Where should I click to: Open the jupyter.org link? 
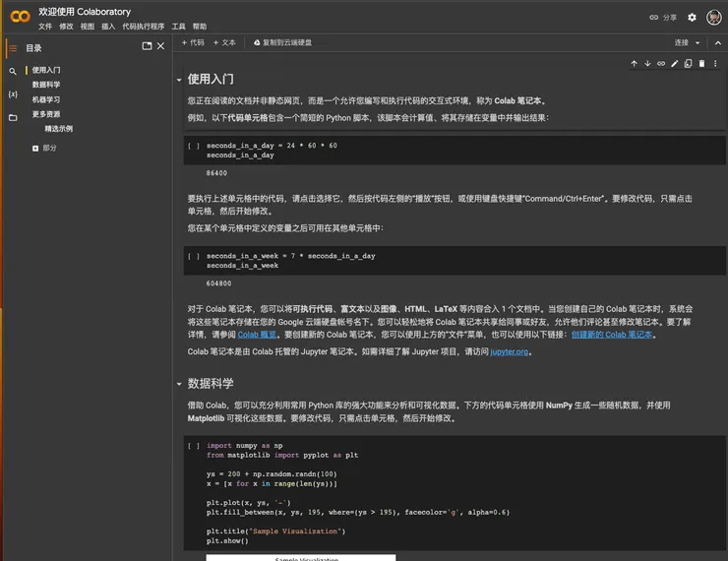[x=509, y=351]
